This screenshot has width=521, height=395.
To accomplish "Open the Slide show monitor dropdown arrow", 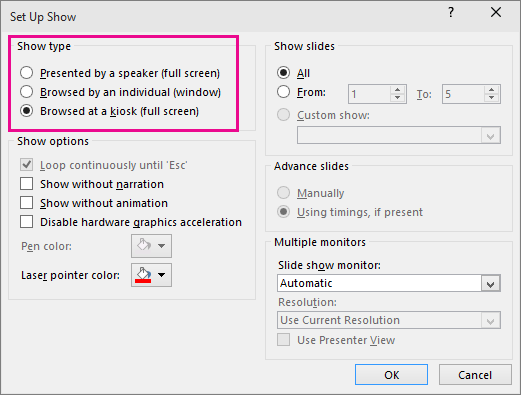I will (x=490, y=284).
